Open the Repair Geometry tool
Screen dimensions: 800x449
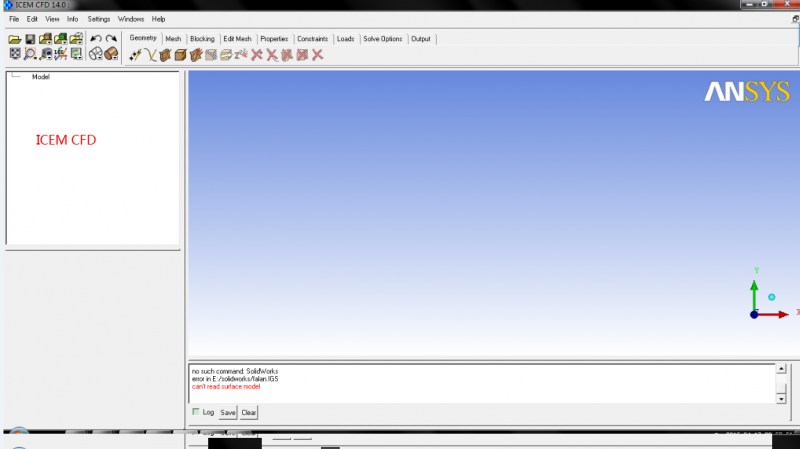[211, 55]
